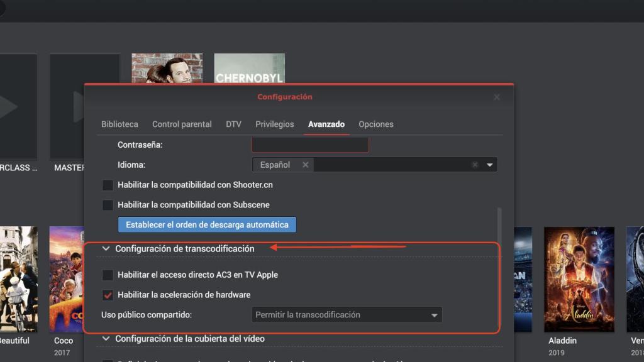Click the Contraseña input field
This screenshot has width=644, height=362.
point(309,144)
